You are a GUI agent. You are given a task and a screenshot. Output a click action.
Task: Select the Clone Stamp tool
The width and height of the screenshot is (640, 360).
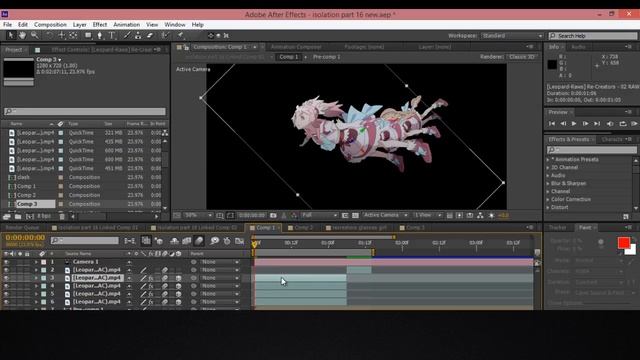pyautogui.click(x=138, y=36)
